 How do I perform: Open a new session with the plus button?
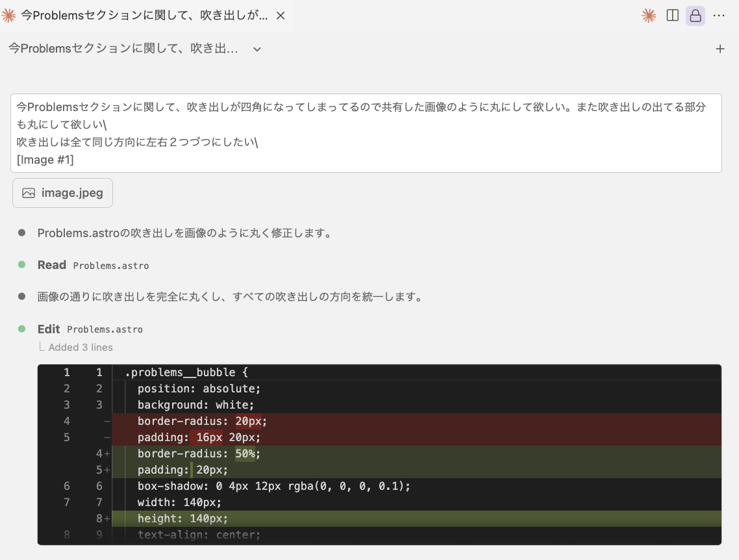point(720,48)
